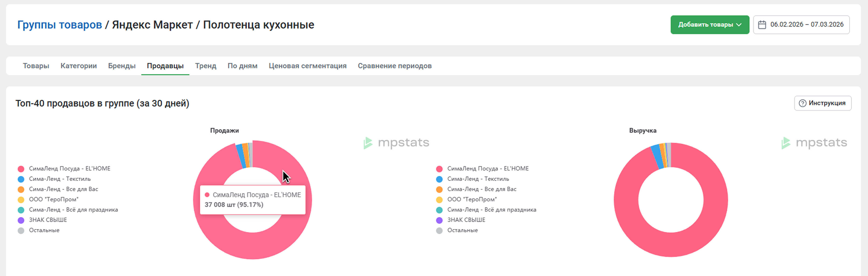
Task: Switch to the Бренды tab
Action: pos(122,66)
